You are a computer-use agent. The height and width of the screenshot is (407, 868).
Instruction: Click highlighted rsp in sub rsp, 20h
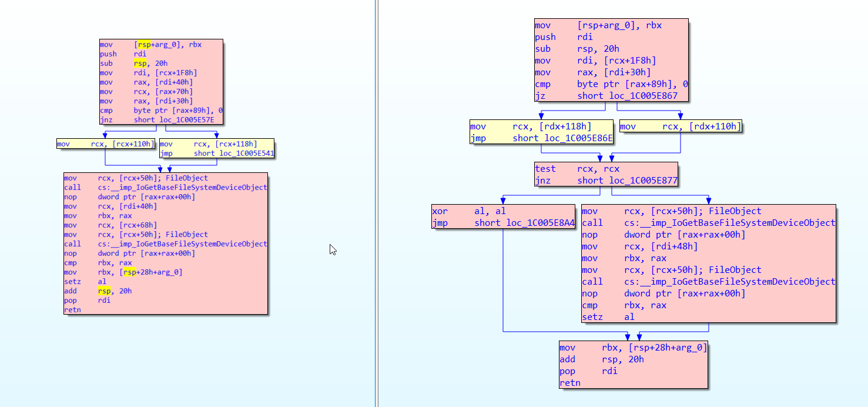point(140,64)
